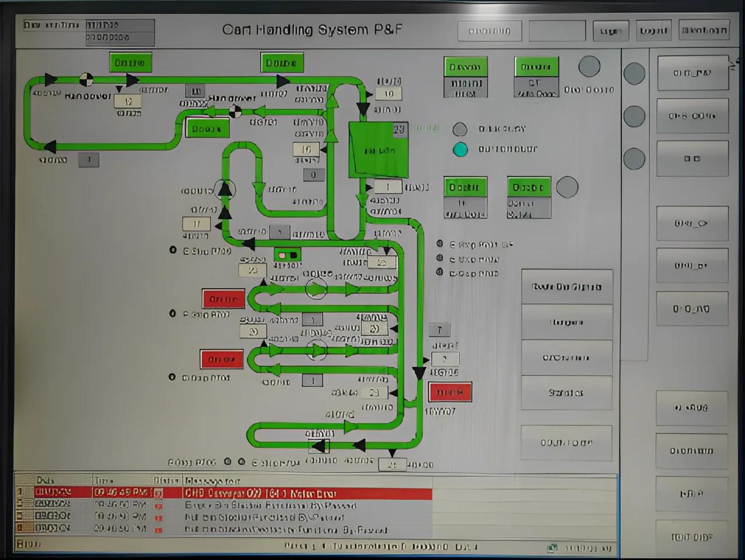This screenshot has width=745, height=560.
Task: Click the gray lamp beside the lower pair of green status boxes
Action: 567,187
